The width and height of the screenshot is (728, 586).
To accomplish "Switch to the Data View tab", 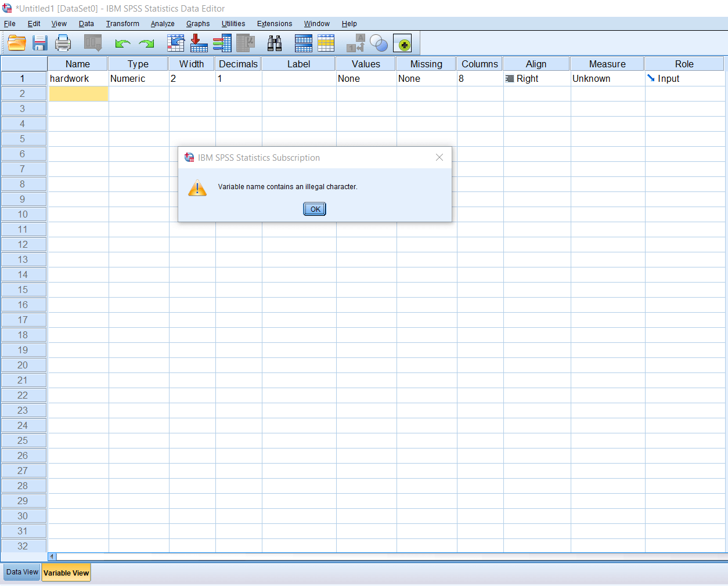I will [21, 572].
